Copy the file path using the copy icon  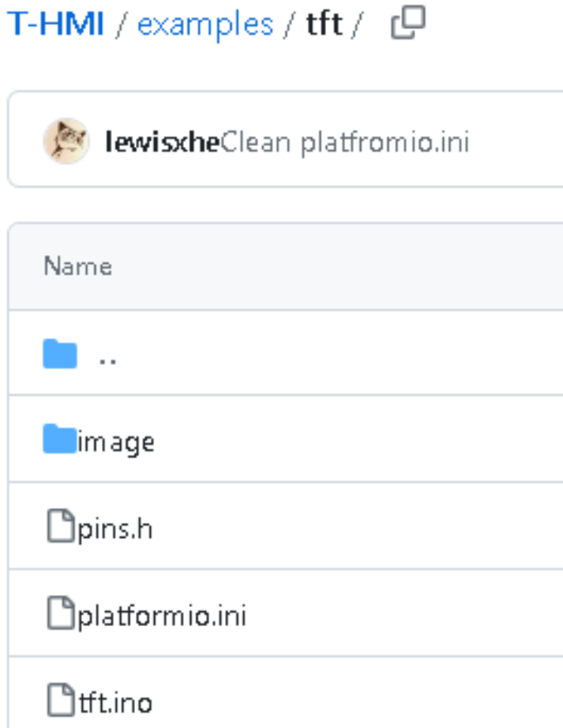coord(408,22)
